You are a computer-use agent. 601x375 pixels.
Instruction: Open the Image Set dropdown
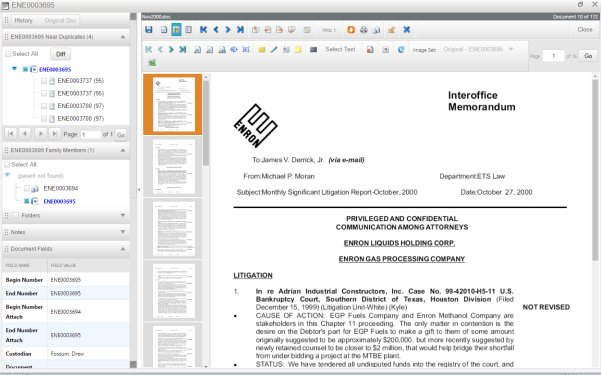pos(511,49)
